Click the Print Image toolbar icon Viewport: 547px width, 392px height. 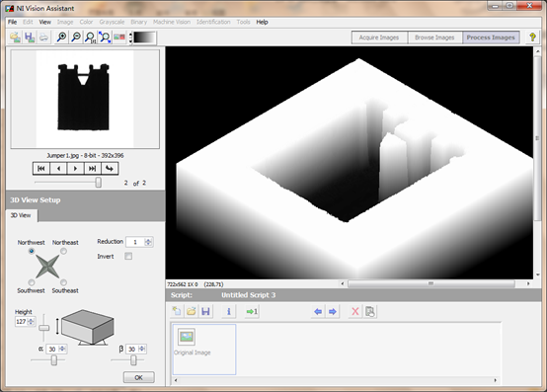(x=43, y=38)
